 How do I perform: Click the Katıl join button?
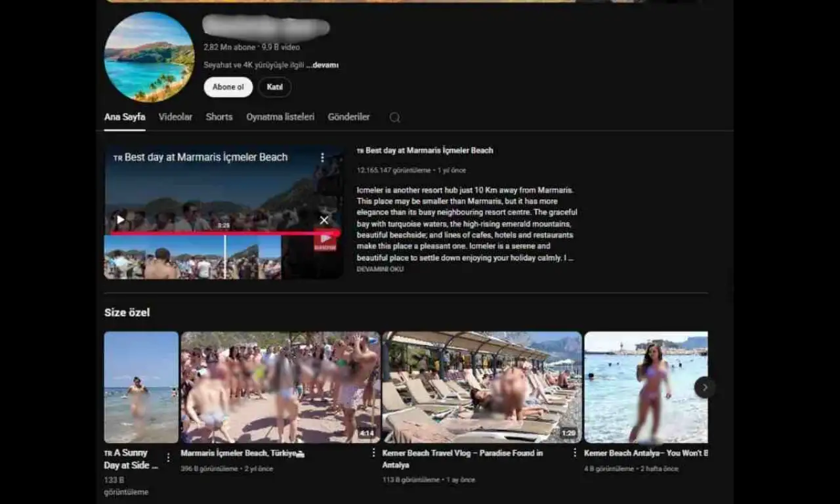click(274, 87)
